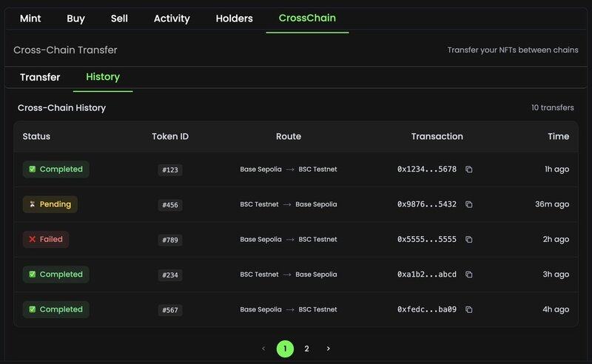Screen dimensions: 592x364
Task: Click the Cross-Chain History heading
Action: tap(61, 108)
